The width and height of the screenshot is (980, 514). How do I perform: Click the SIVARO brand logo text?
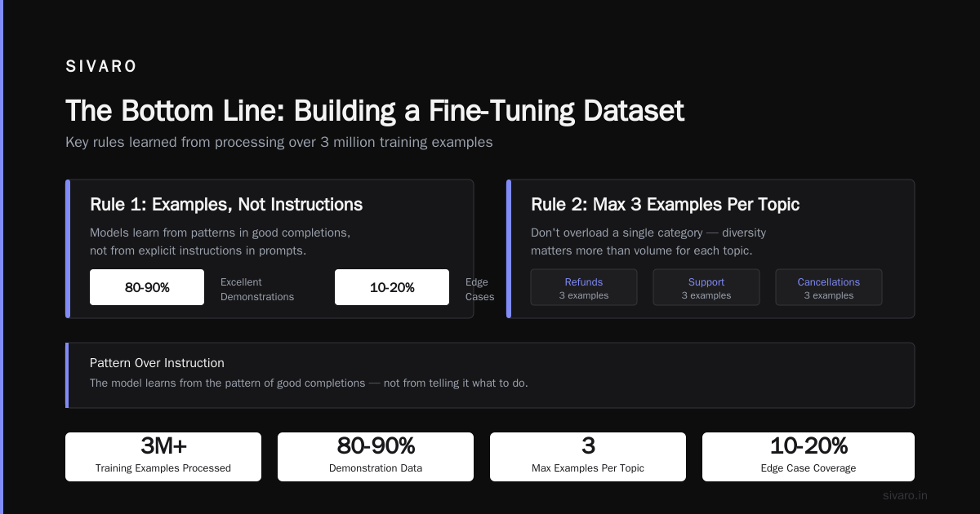pos(101,67)
